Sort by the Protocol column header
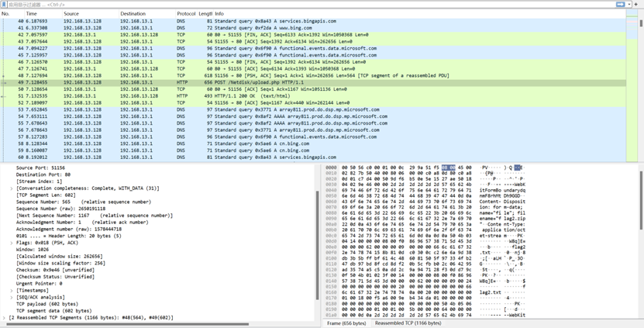The height and width of the screenshot is (328, 644). 186,14
